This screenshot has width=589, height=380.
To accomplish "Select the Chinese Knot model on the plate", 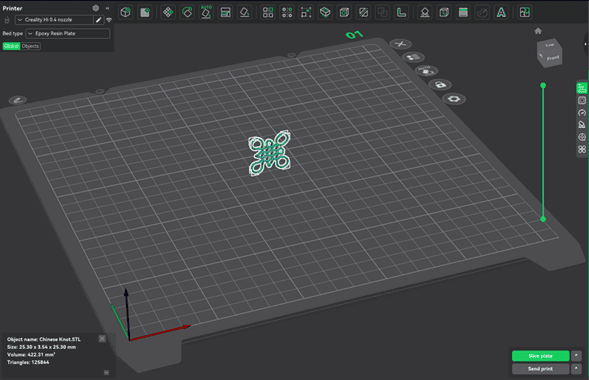I will click(x=269, y=153).
